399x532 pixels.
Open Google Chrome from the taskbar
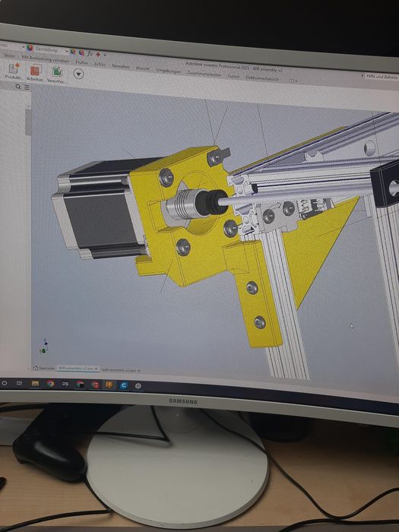(51, 384)
